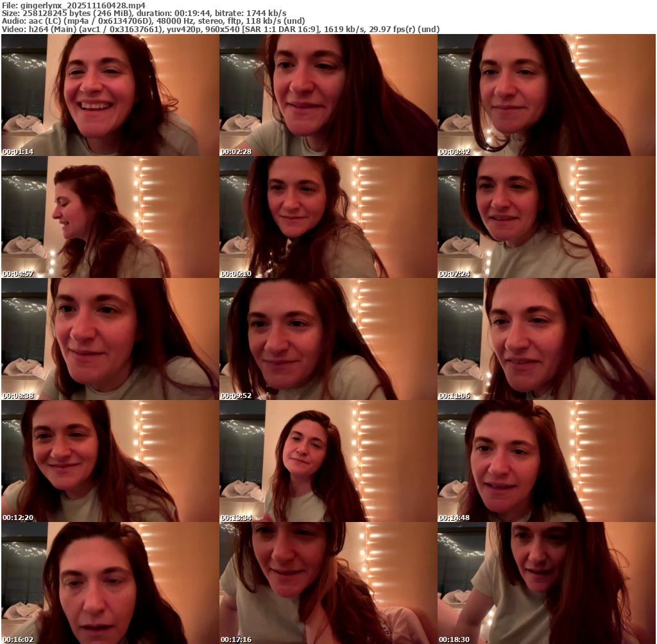This screenshot has width=657, height=644.
Task: Open the thumbnail at timestamp 00:01:14
Action: 110,95
